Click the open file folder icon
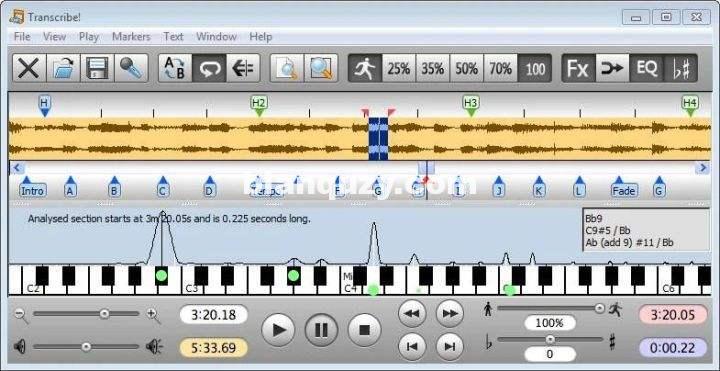 (63, 68)
